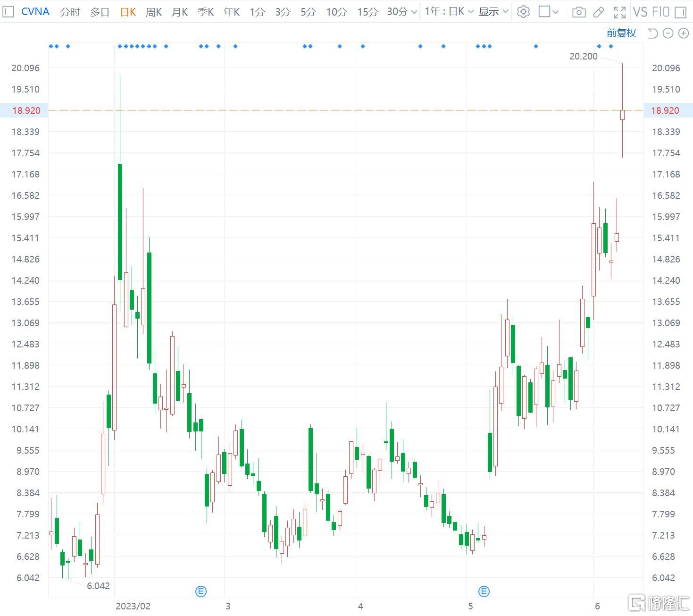Viewport: 693px width, 616px height.
Task: Switch to 分时 intraday view
Action: pyautogui.click(x=70, y=12)
